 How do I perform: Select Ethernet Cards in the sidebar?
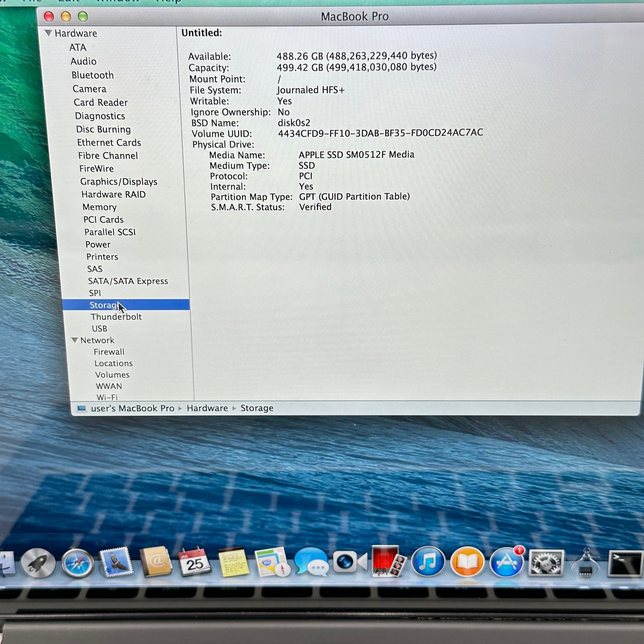tap(109, 143)
